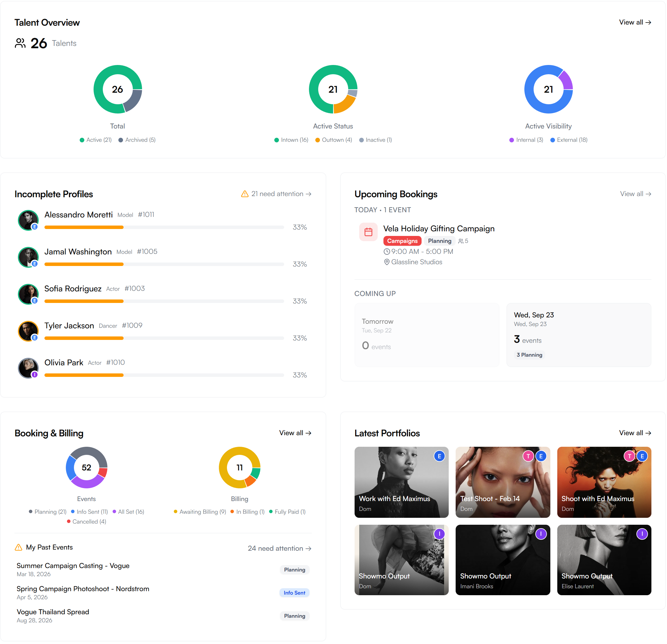Click the red Campaigns tag
Screen dimensions: 667x644
[402, 241]
